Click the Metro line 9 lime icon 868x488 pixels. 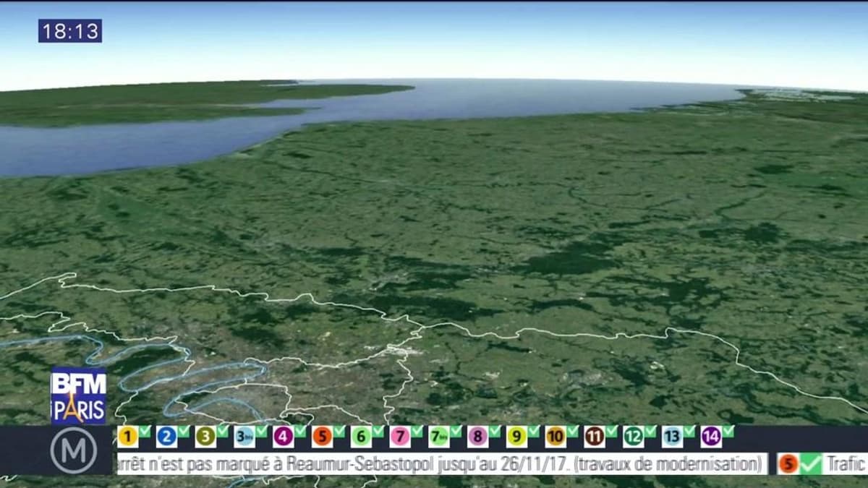point(516,437)
